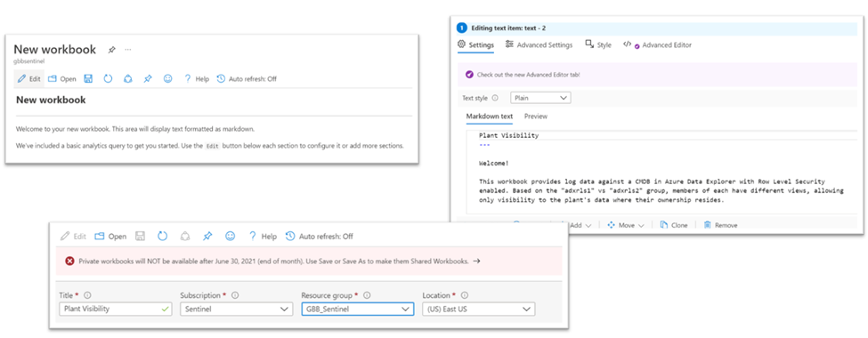Click the info icon next to Resource group label
The width and height of the screenshot is (868, 338).
point(367,295)
